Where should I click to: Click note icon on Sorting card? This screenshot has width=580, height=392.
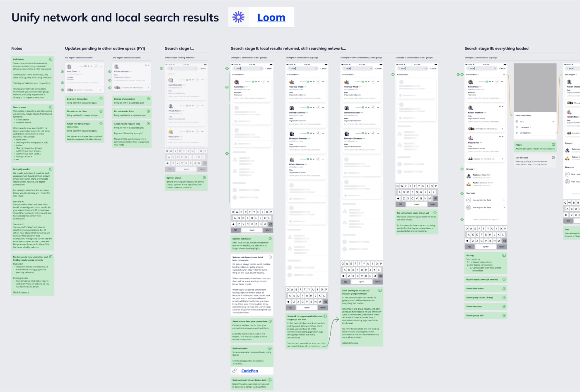[504, 255]
